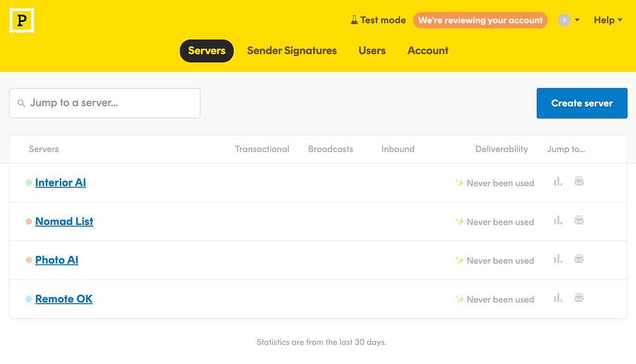
Task: Click the Postmark P stamp logo
Action: (x=22, y=20)
